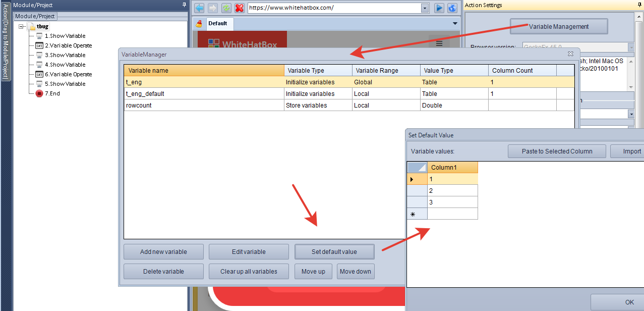Collapse the tbug tree node
644x311 pixels.
point(22,26)
